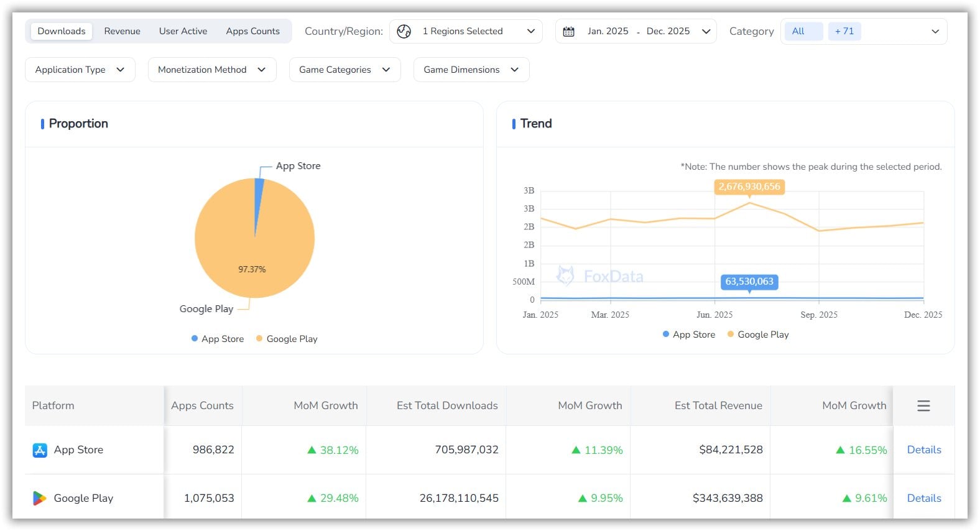The image size is (980, 531).
Task: Open Details link for Google Play row
Action: tap(923, 498)
